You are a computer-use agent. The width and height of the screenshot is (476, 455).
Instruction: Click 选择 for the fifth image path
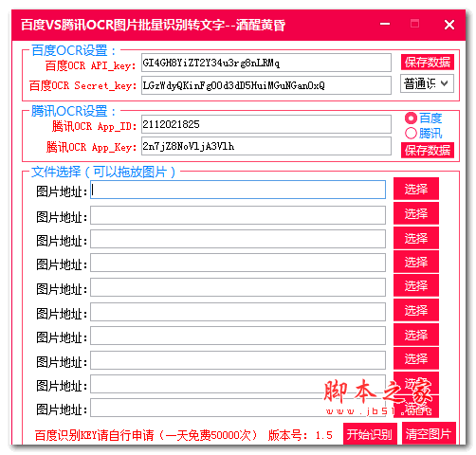tap(416, 285)
